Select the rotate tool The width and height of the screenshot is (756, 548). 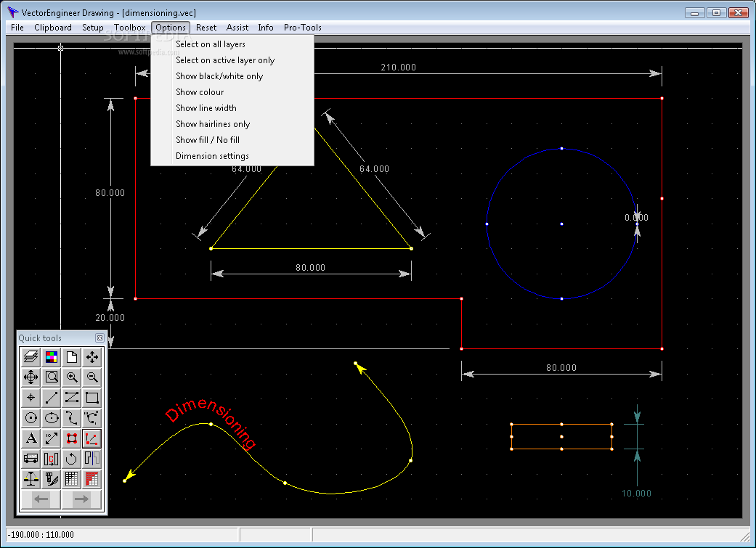(x=71, y=458)
